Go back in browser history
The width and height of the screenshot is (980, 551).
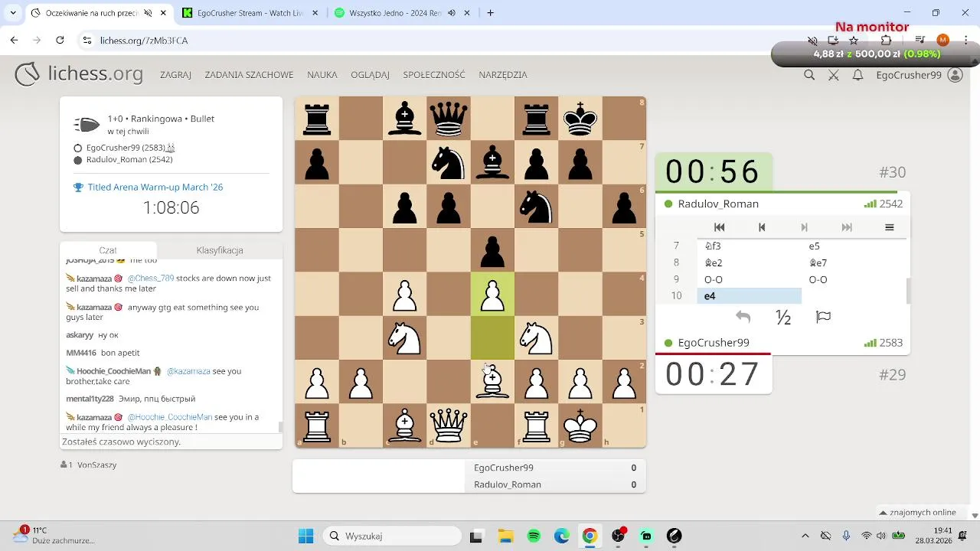[14, 41]
